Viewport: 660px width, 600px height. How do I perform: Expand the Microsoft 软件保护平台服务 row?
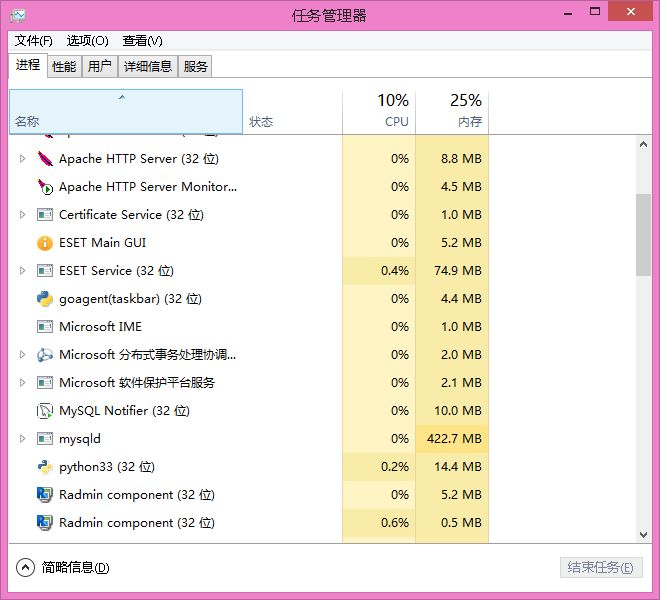click(22, 383)
